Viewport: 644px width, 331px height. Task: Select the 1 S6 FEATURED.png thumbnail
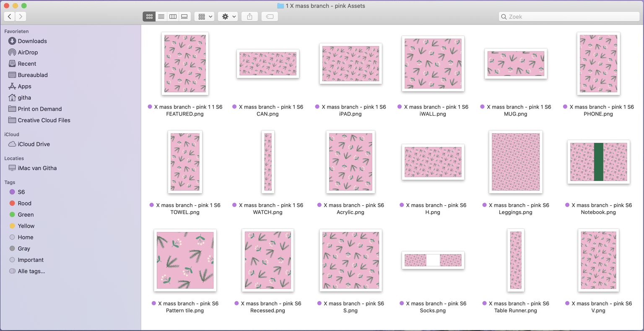pyautogui.click(x=185, y=64)
